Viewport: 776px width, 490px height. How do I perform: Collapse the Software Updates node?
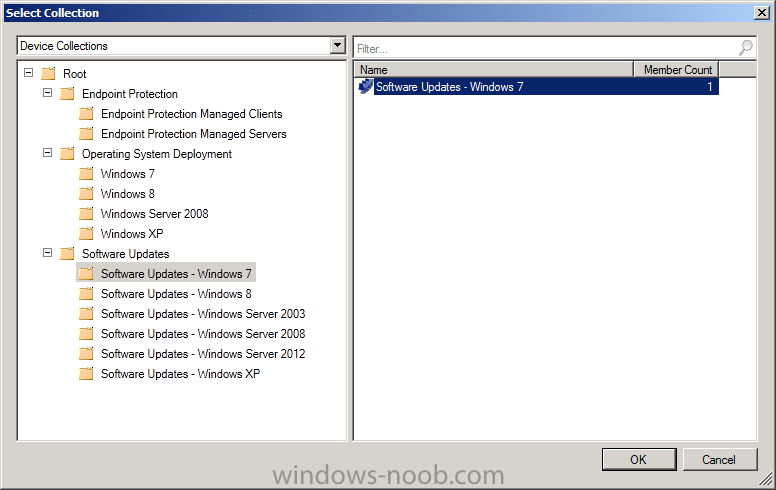(x=48, y=252)
